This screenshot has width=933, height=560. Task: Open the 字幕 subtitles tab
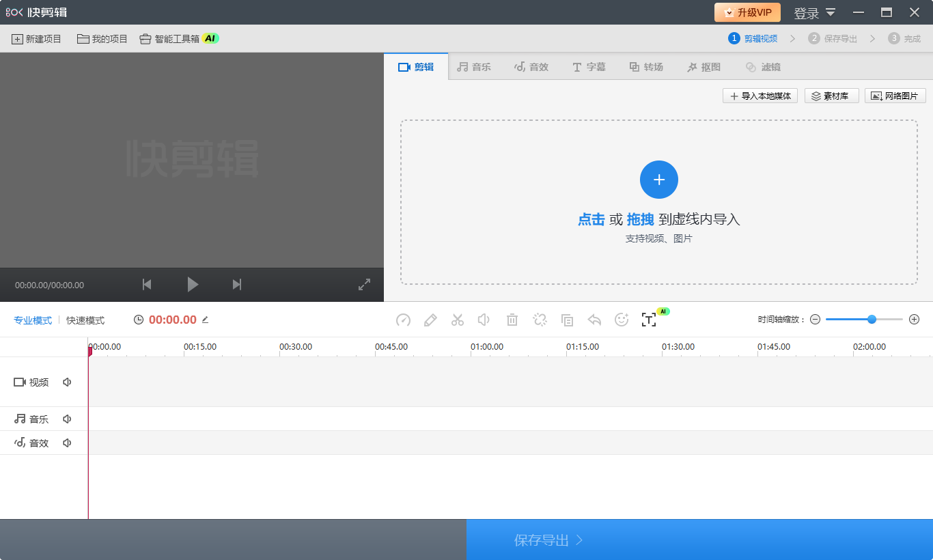(588, 66)
